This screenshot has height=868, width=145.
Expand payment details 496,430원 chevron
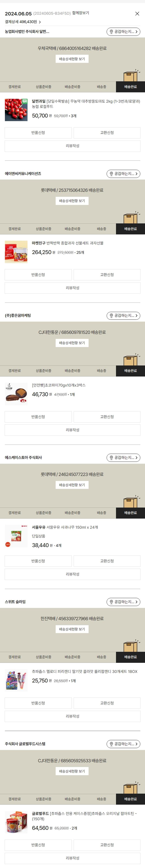click(x=40, y=22)
